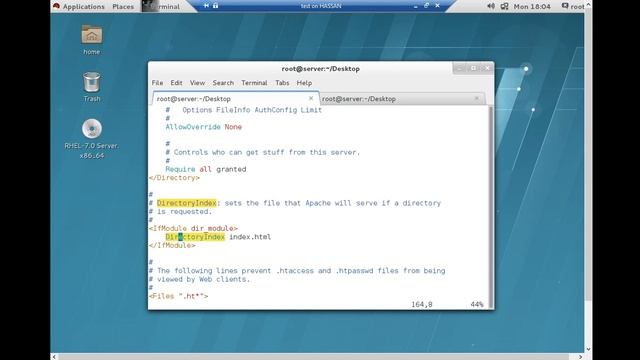Image resolution: width=640 pixels, height=360 pixels.
Task: Click the Terminal item in the top panel
Action: pos(162,7)
